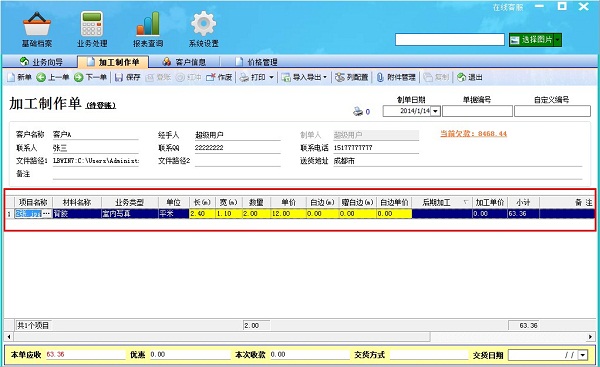Click the 材料名称 column header
This screenshot has height=367, width=600.
click(77, 202)
